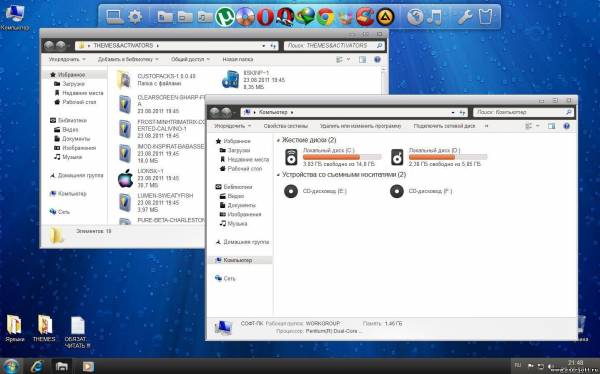The width and height of the screenshot is (600, 374).
Task: Refresh the Компьютер window address bar
Action: (x=463, y=113)
